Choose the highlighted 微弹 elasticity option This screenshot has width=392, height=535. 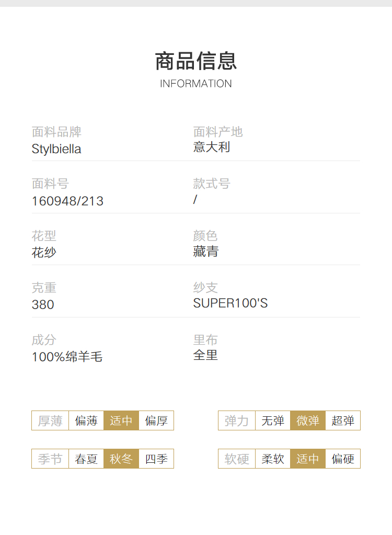coord(308,420)
